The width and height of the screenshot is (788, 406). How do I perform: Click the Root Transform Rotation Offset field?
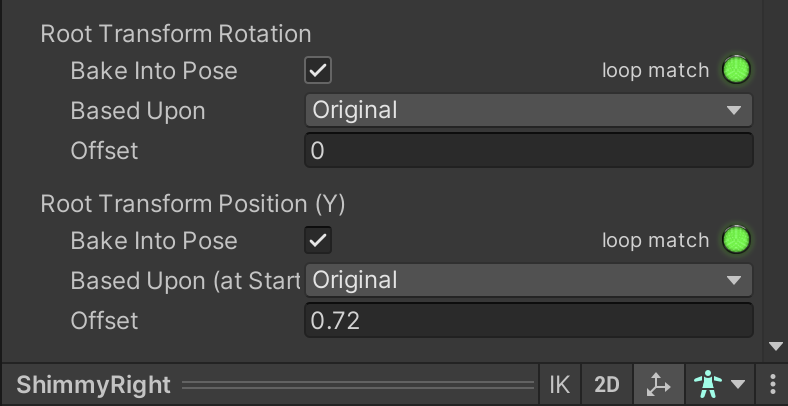coord(528,151)
